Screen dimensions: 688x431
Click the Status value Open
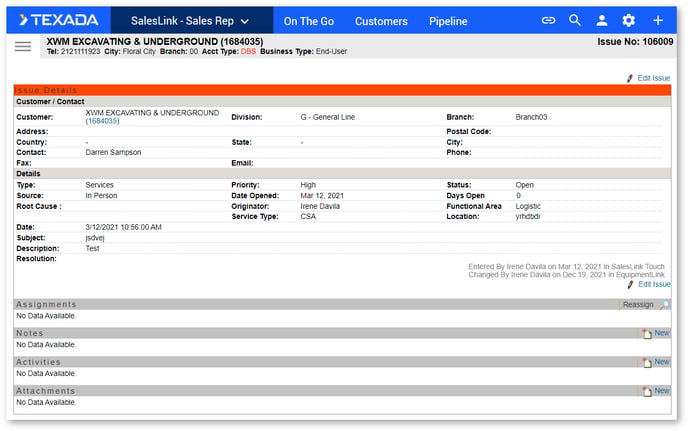(524, 185)
